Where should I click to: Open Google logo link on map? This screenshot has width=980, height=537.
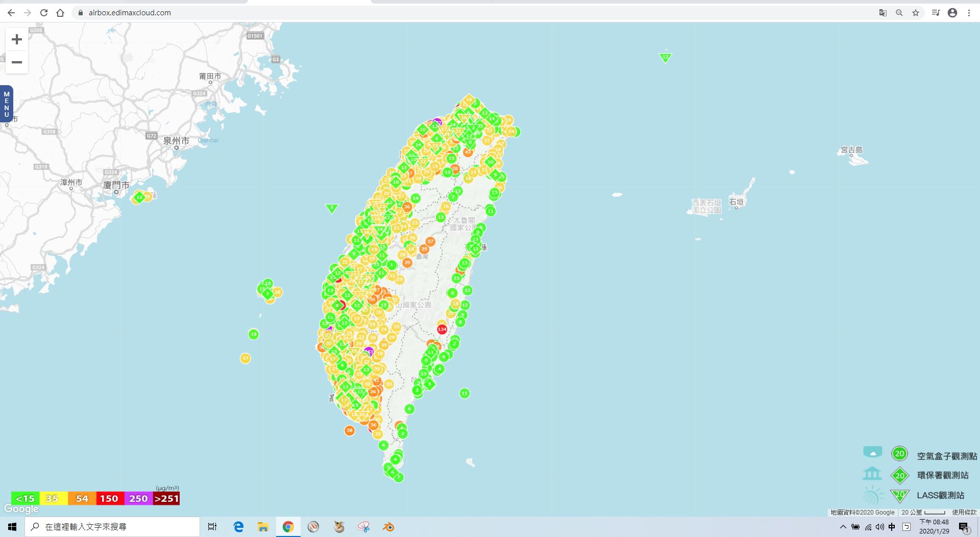21,509
